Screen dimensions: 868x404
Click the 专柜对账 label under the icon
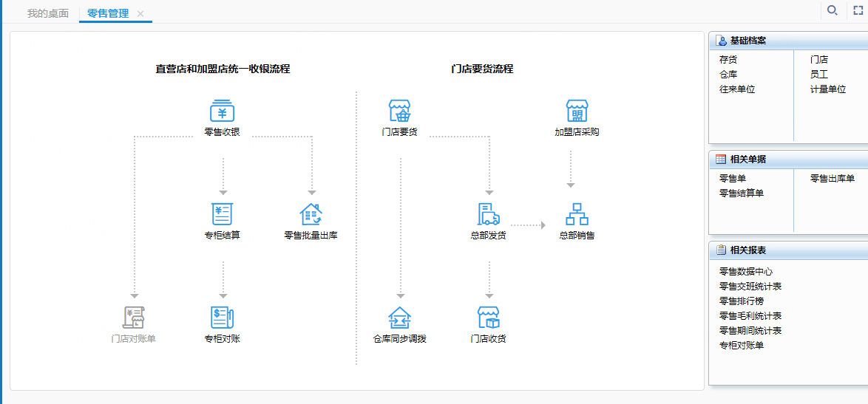[222, 339]
